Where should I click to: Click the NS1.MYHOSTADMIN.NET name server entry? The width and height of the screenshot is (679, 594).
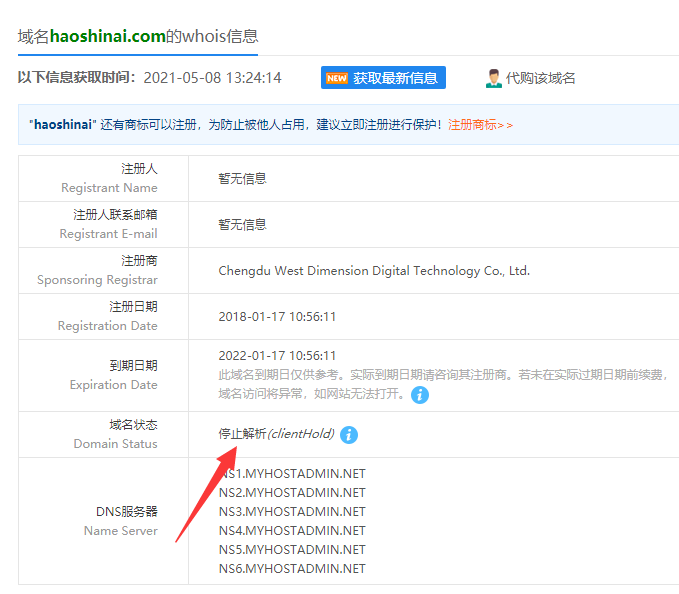(292, 474)
